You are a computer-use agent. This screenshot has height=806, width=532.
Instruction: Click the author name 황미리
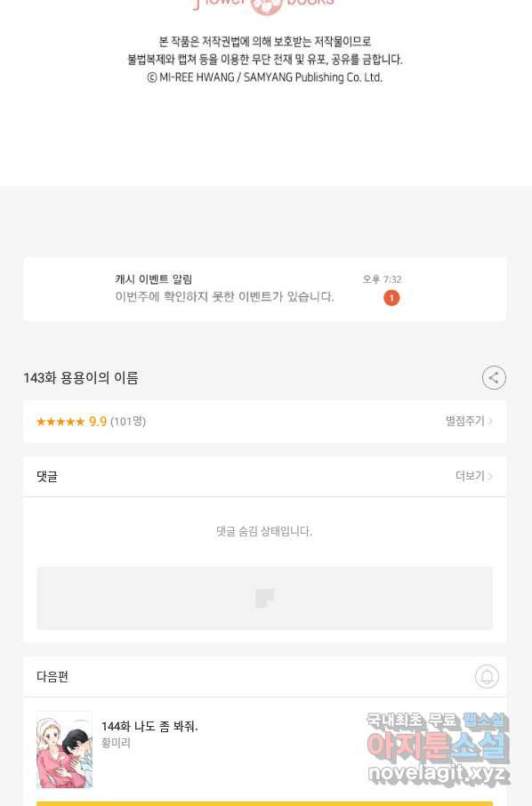tap(116, 743)
